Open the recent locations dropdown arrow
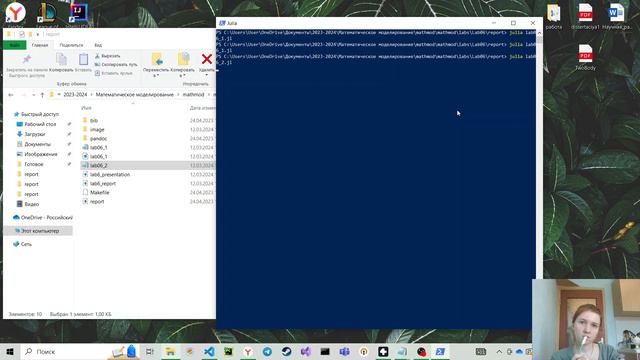 point(33,95)
